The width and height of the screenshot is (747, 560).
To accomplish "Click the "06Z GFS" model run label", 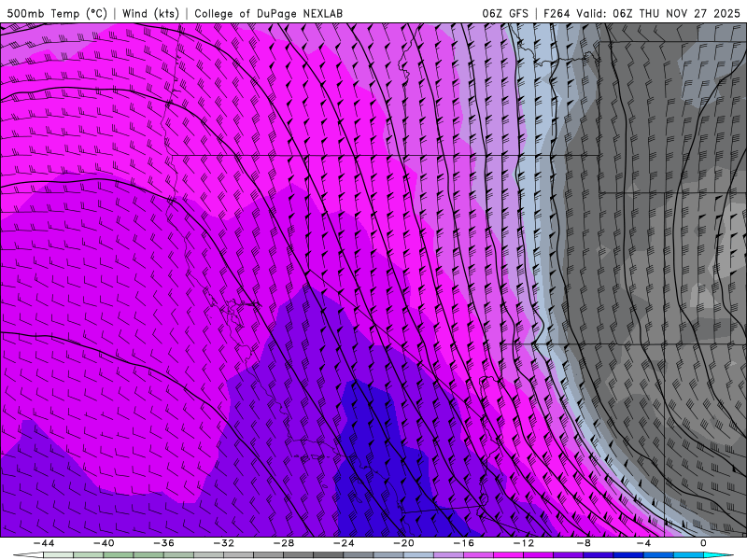I will coord(505,14).
